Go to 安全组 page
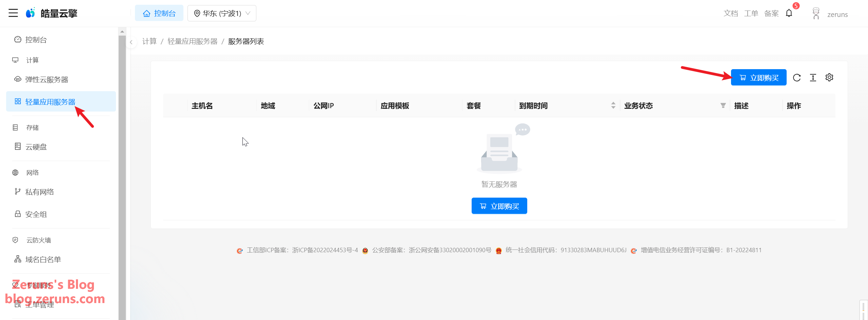The image size is (868, 320). click(36, 214)
